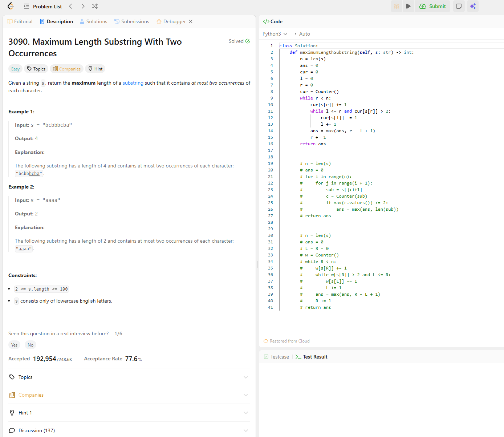
Task: Answer Yes to interview question
Action: (14, 345)
